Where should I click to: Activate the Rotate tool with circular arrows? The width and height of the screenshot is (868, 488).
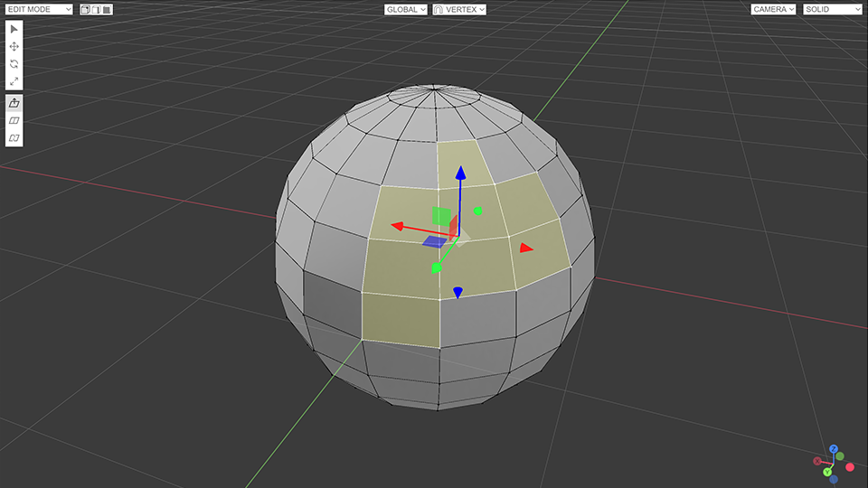pos(14,63)
